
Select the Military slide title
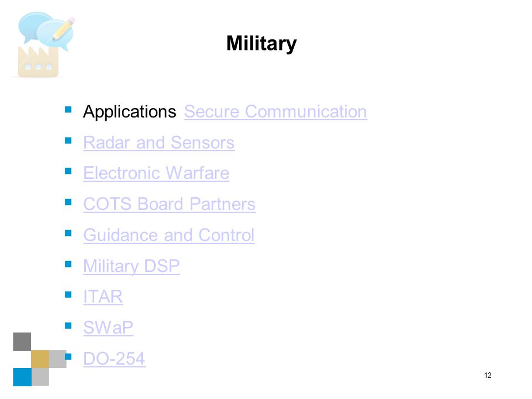261,43
